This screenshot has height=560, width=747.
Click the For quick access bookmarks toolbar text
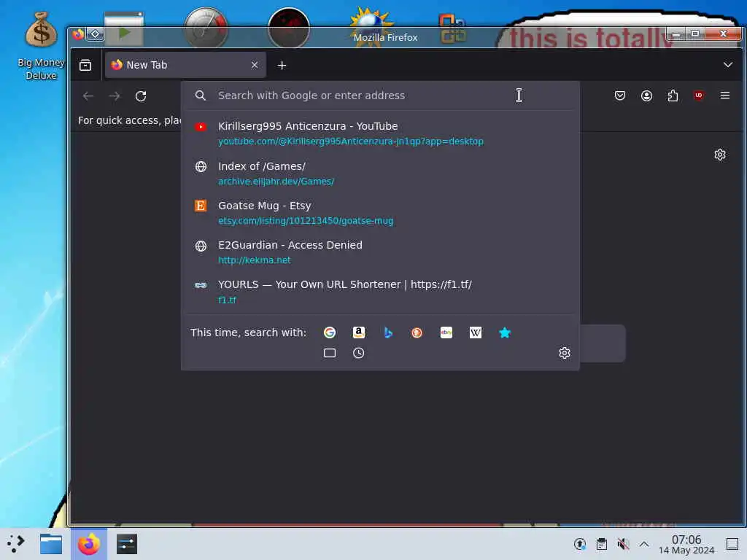click(x=129, y=120)
